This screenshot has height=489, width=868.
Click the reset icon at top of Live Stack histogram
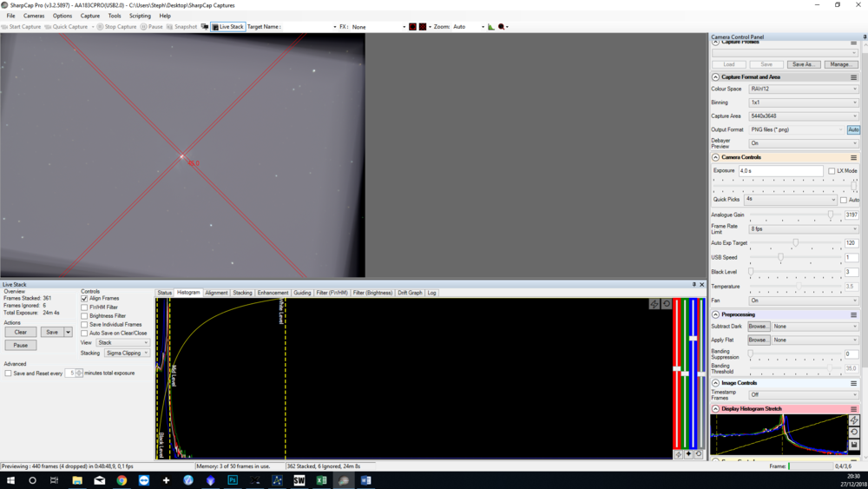tap(666, 304)
